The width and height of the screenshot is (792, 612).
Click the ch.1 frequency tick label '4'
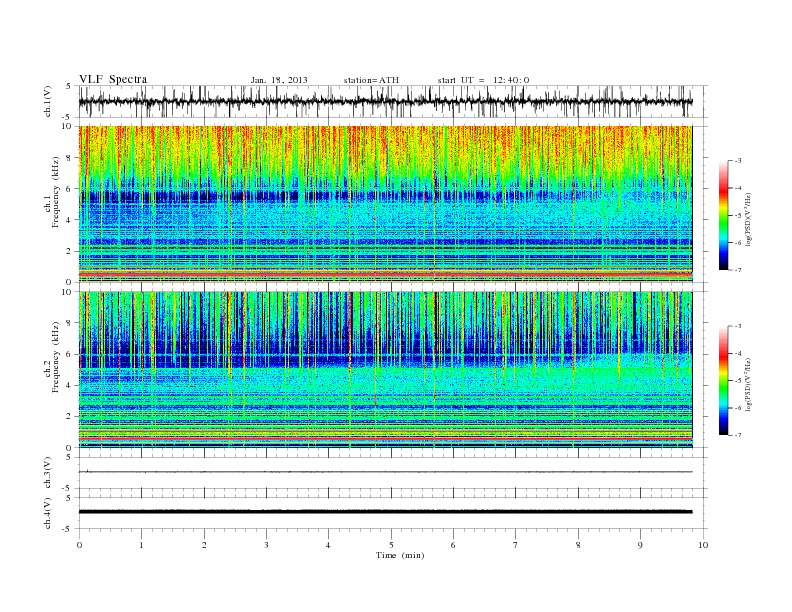coord(70,220)
